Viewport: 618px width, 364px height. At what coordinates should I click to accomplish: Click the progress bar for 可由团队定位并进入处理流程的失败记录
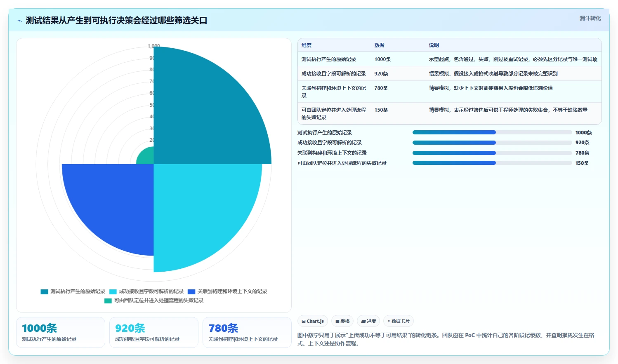(492, 163)
